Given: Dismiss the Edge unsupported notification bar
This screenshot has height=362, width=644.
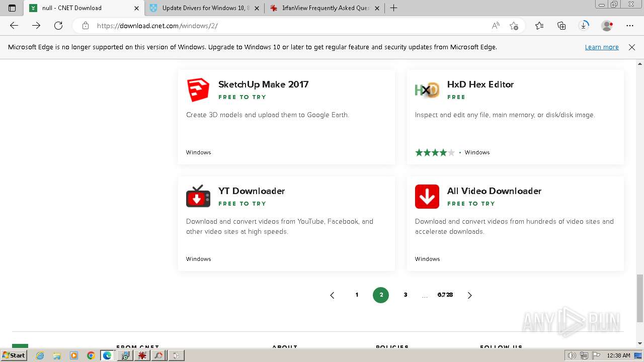Looking at the screenshot, I should point(632,47).
